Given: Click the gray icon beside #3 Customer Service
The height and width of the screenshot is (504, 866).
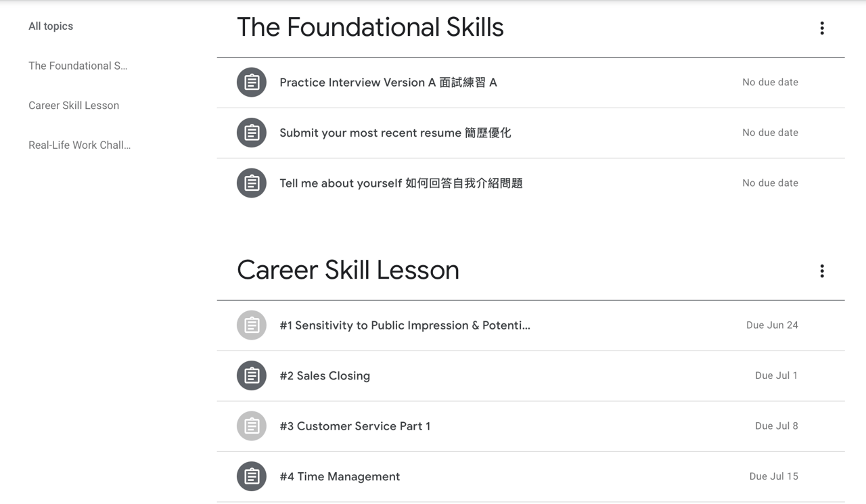Looking at the screenshot, I should pos(251,426).
